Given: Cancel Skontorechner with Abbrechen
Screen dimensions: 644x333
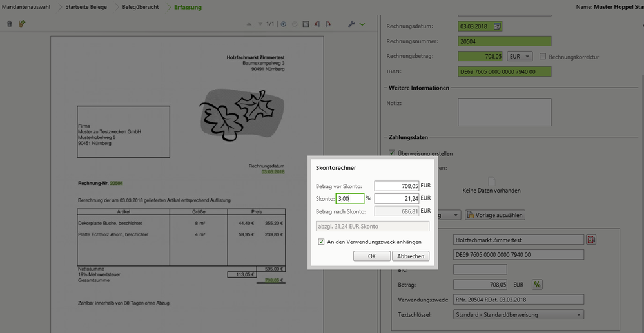Looking at the screenshot, I should [x=411, y=256].
